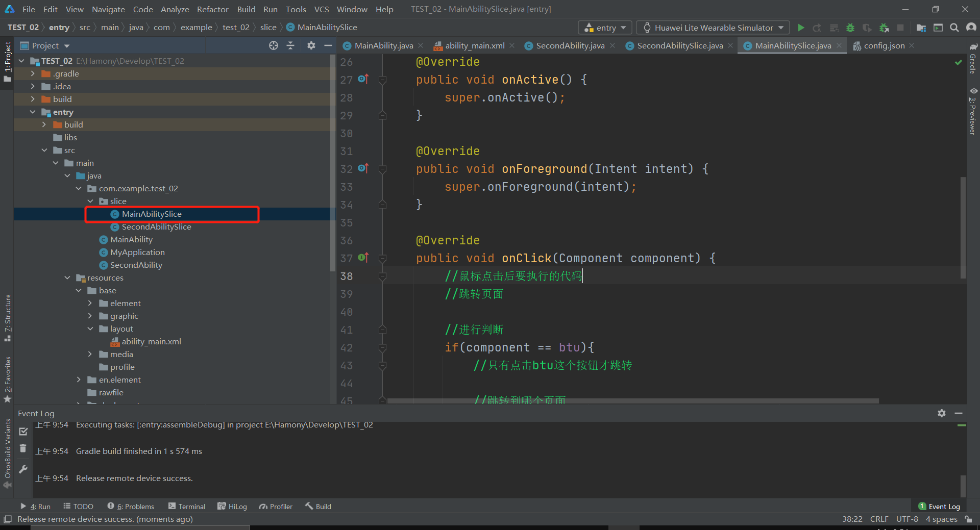Fold the onForeground method on line 32
This screenshot has height=530, width=980.
pyautogui.click(x=382, y=169)
